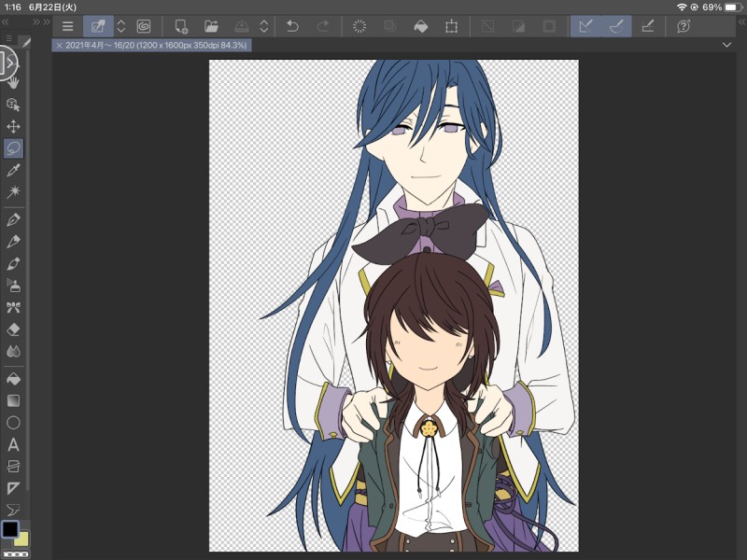
Task: Select the Frame Border tool
Action: tap(13, 466)
